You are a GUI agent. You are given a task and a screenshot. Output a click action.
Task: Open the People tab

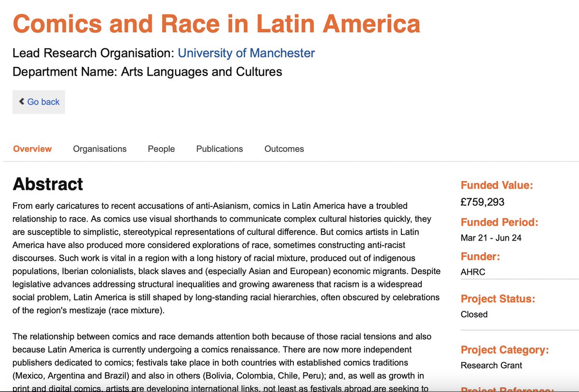click(161, 149)
